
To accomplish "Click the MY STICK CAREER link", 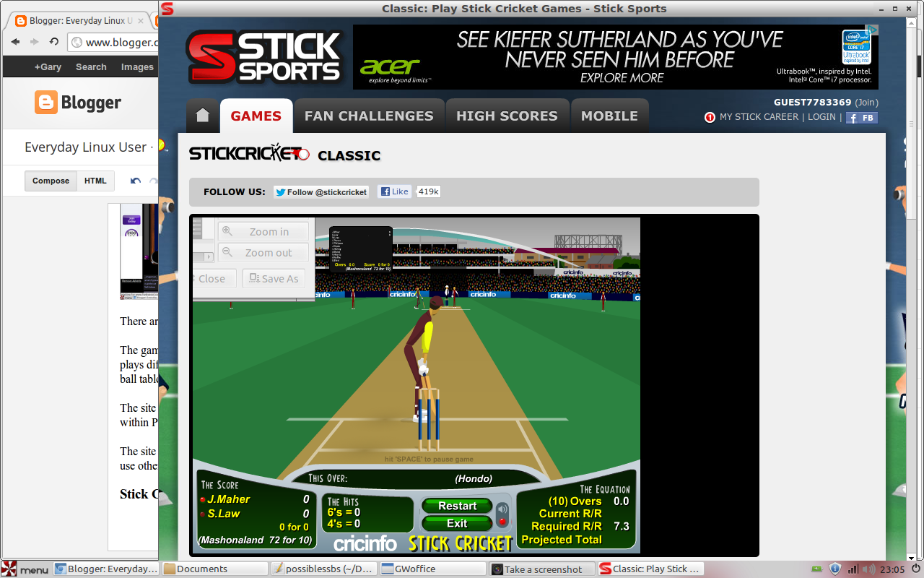I will 759,117.
